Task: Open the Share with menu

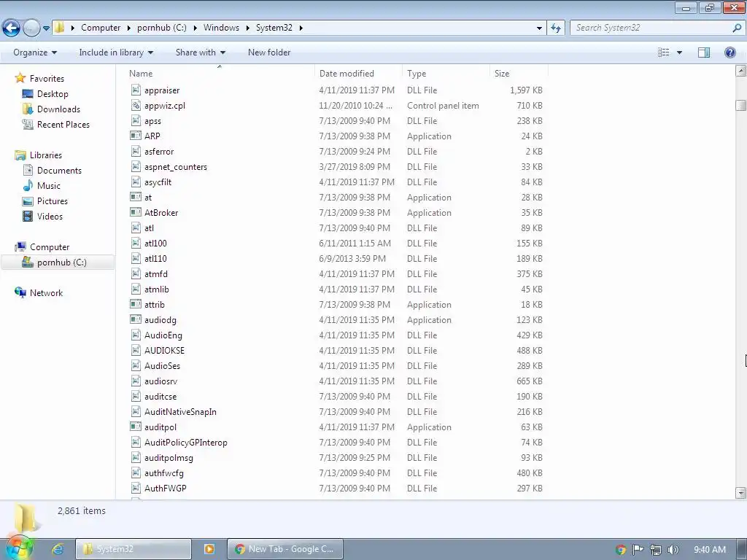Action: click(200, 52)
